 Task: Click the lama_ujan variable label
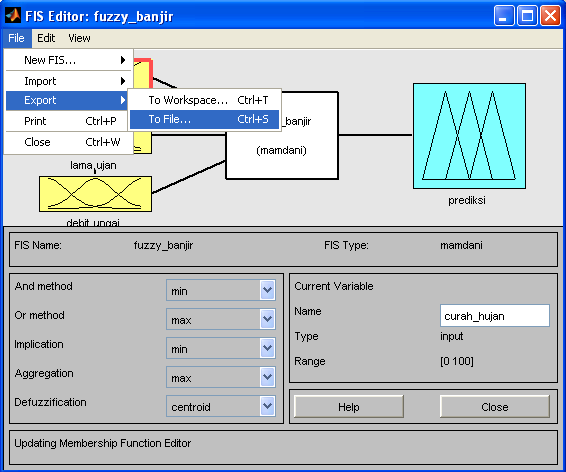[x=93, y=165]
